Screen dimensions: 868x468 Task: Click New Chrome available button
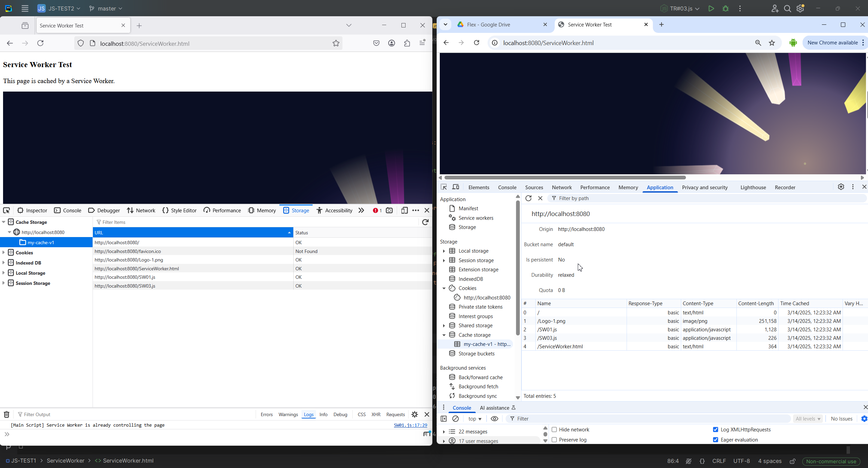pos(832,43)
